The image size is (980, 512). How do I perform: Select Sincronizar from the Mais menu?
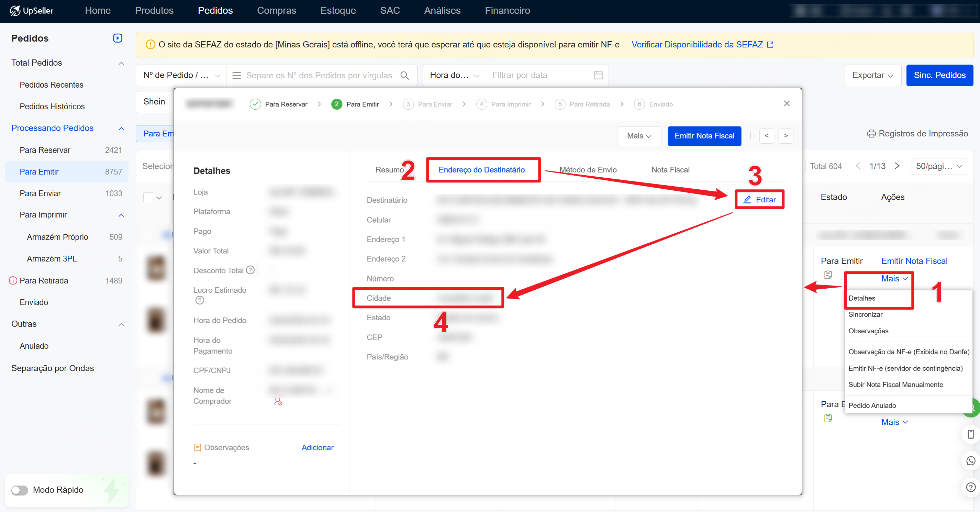click(x=865, y=314)
